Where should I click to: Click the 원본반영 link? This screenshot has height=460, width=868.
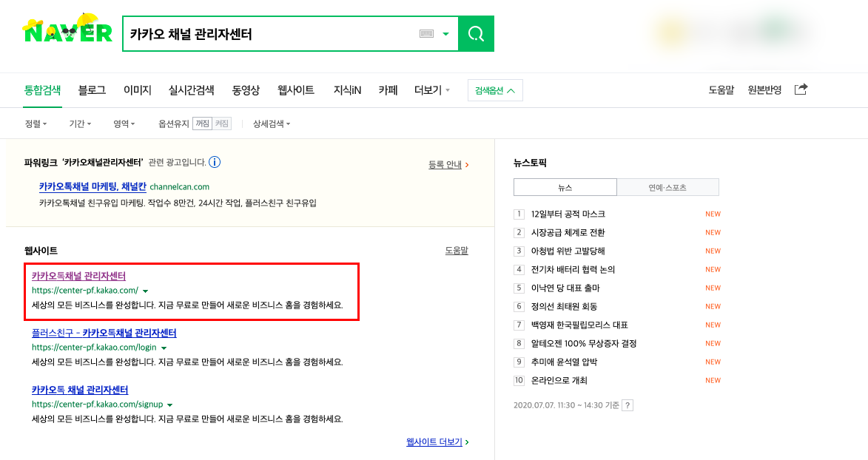[764, 89]
